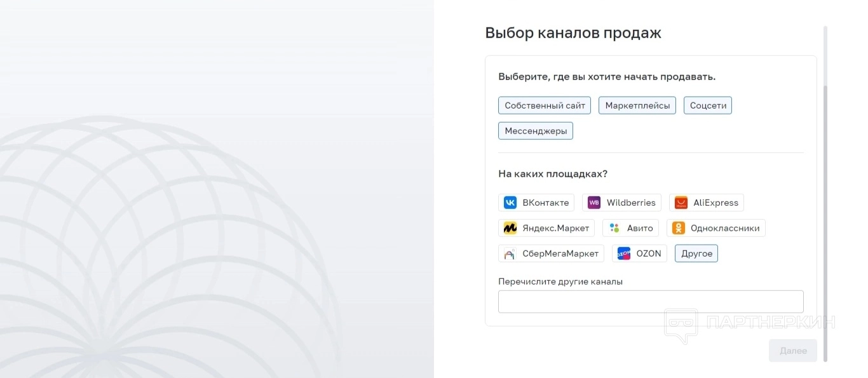This screenshot has height=378, width=868.
Task: Select the Соцсети channel chip
Action: [x=708, y=105]
